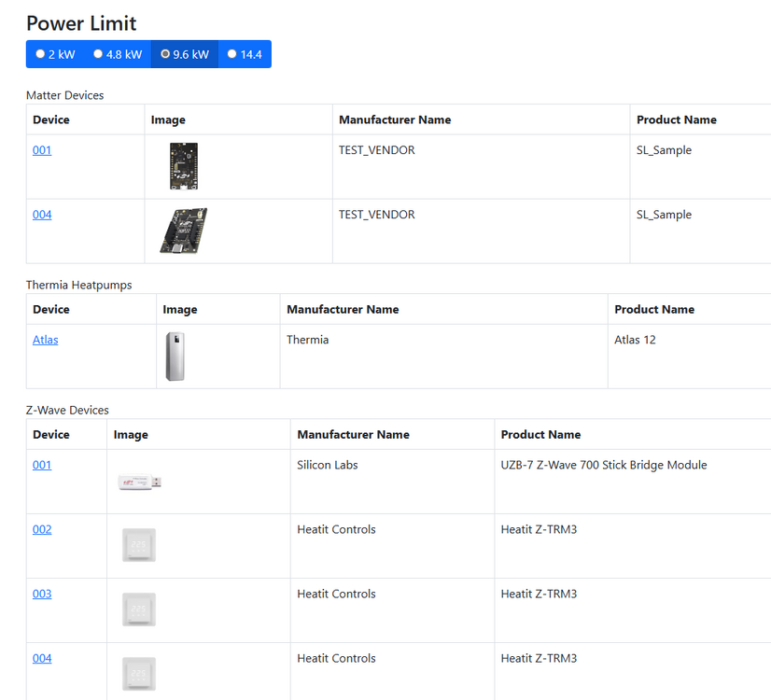
Task: Click the UZB-7 USB stick image
Action: tap(139, 483)
